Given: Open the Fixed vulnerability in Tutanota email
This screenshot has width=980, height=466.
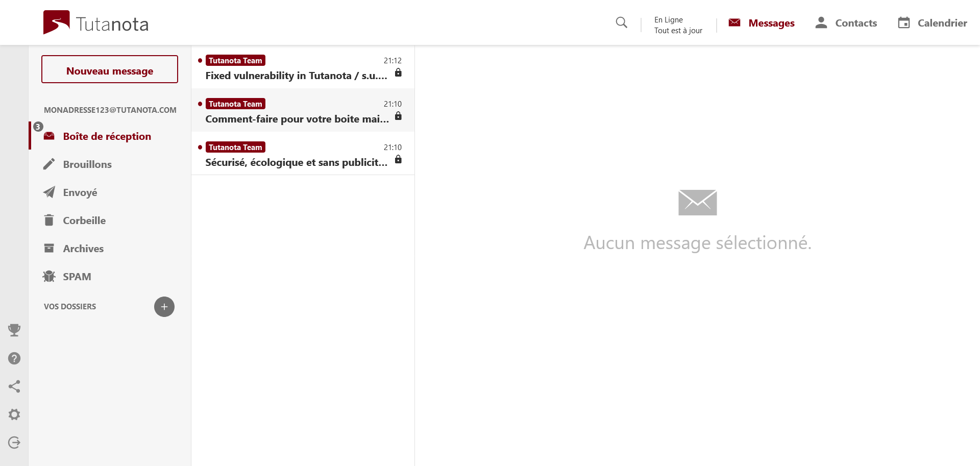Looking at the screenshot, I should pyautogui.click(x=296, y=76).
